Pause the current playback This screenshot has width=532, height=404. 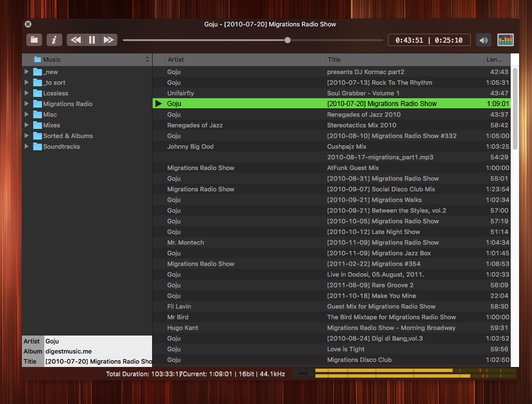(x=92, y=40)
